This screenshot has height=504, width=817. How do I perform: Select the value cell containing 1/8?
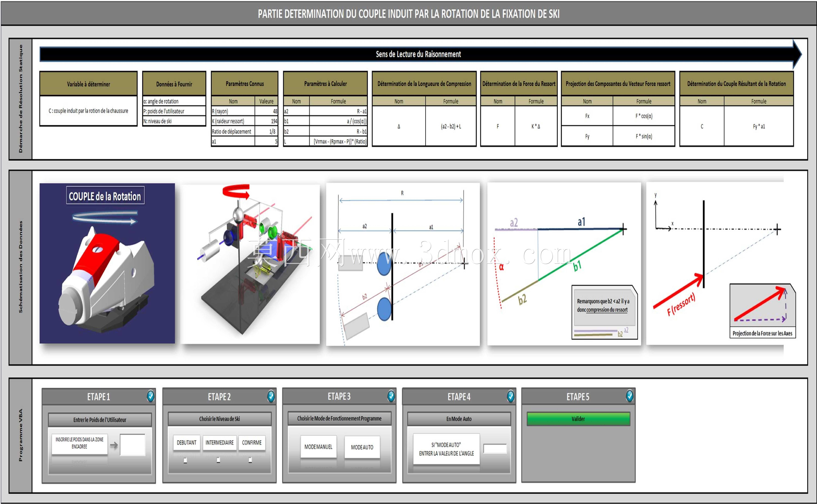coord(266,131)
